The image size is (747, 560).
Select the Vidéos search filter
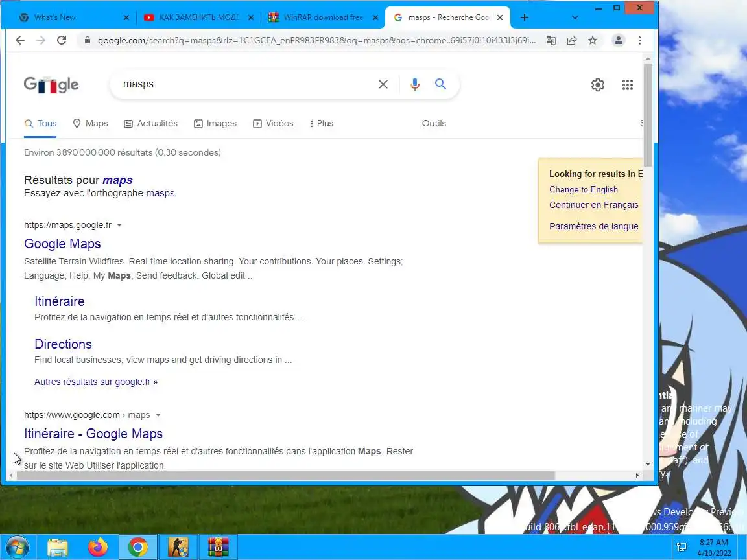(x=273, y=123)
